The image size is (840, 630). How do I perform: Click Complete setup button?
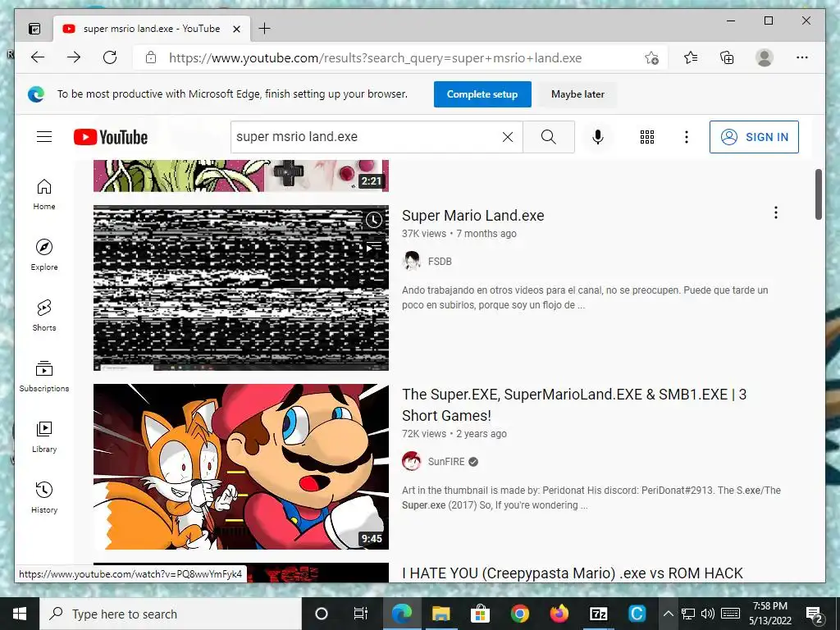[482, 94]
